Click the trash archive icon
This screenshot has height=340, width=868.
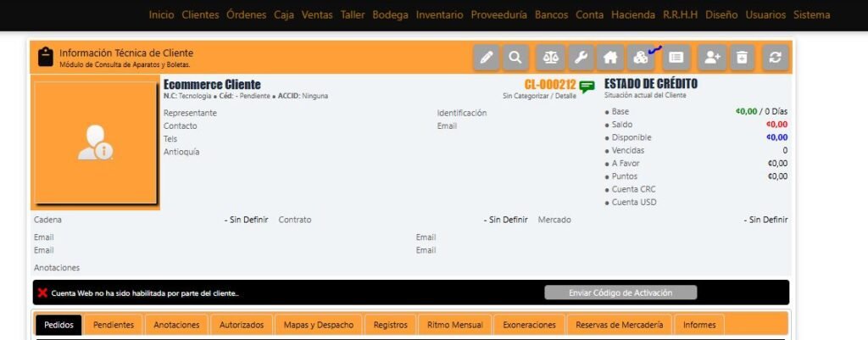click(x=742, y=58)
